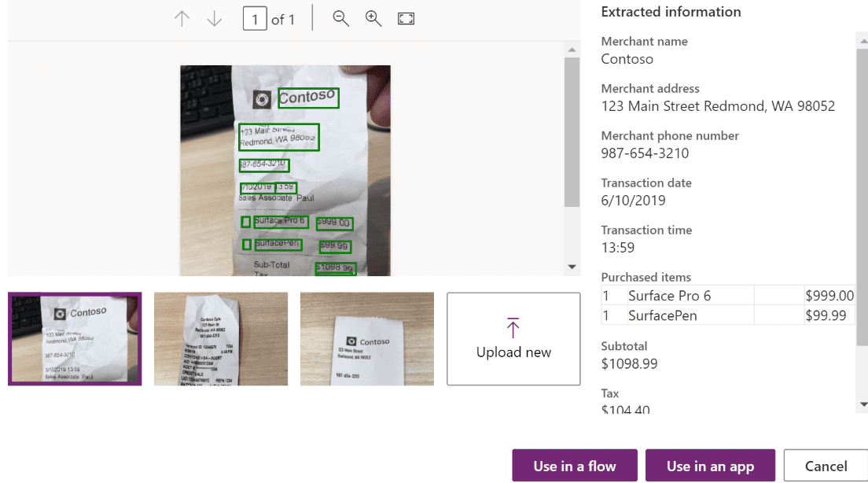868x483 pixels.
Task: Click the Extracted information heading
Action: (x=671, y=12)
